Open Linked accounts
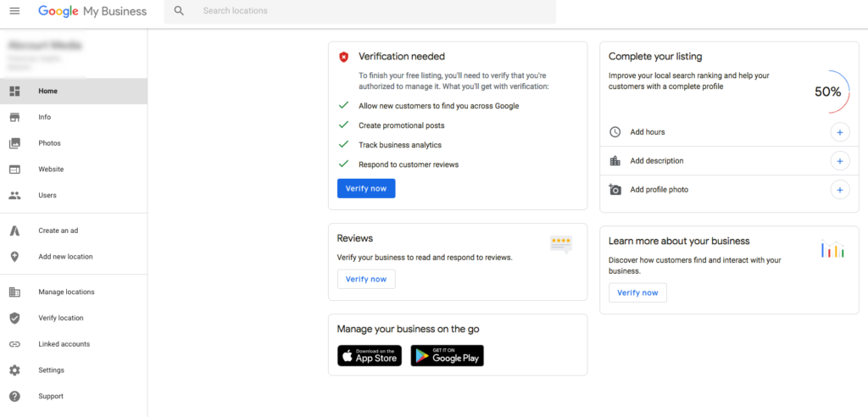868x417 pixels. click(74, 344)
